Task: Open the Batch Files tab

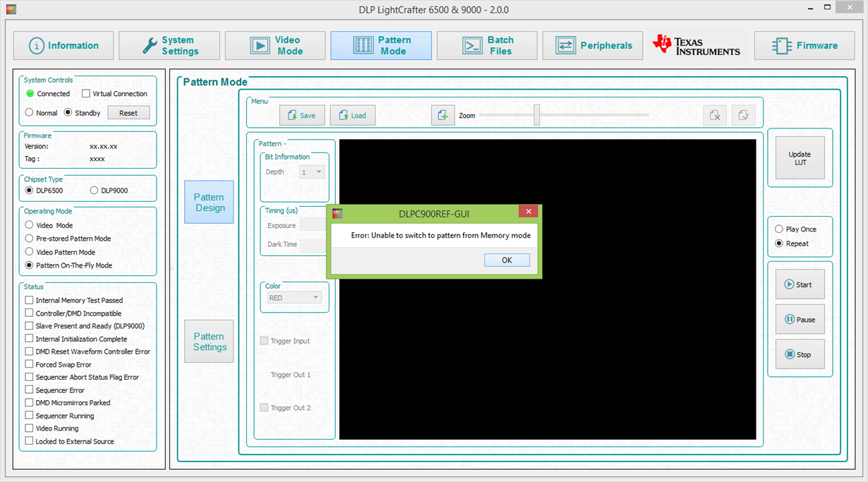Action: point(487,46)
